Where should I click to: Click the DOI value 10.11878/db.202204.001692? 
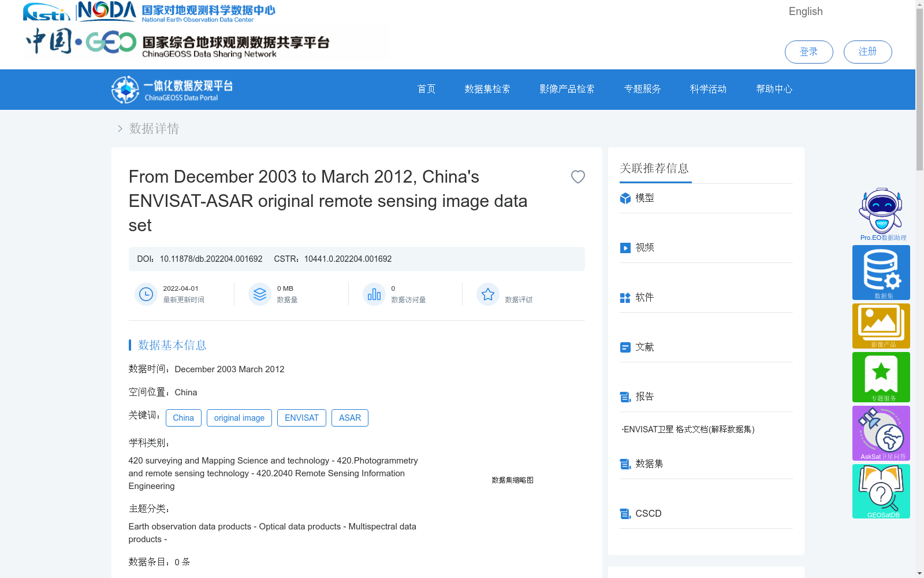(211, 259)
